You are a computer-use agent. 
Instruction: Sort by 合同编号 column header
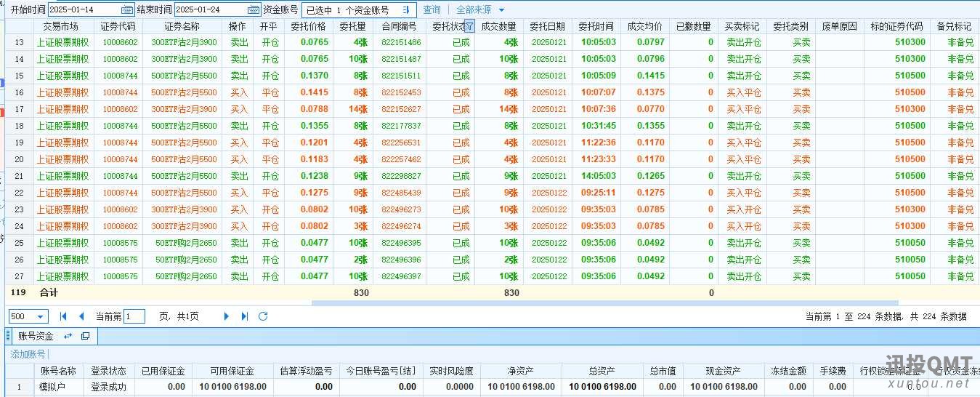point(399,26)
